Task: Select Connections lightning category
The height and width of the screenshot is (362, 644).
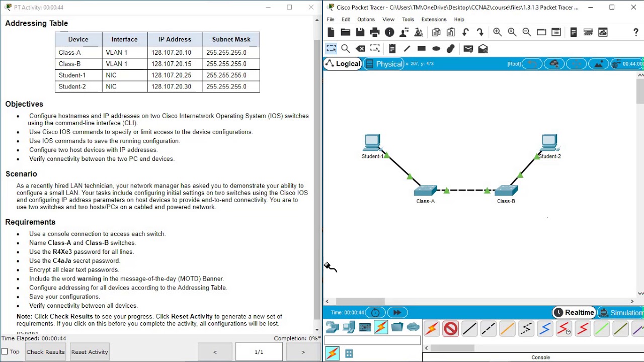Action: [381, 328]
